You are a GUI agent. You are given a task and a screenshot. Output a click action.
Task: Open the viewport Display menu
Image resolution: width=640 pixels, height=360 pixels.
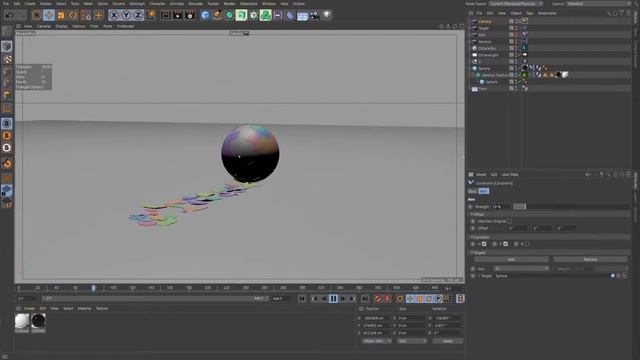point(62,26)
